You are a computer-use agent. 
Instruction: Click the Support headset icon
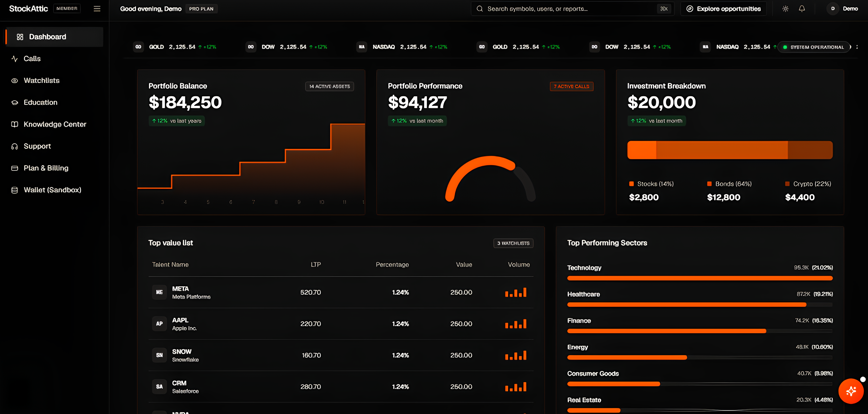pos(14,146)
